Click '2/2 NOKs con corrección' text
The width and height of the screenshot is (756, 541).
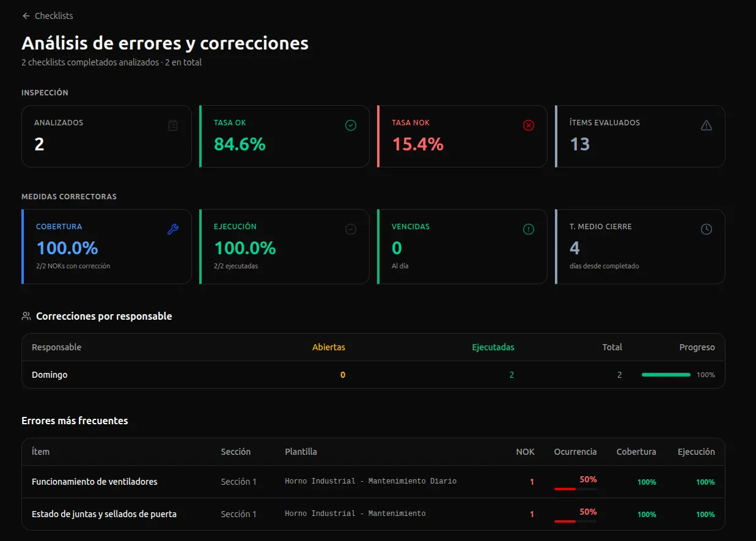(73, 266)
